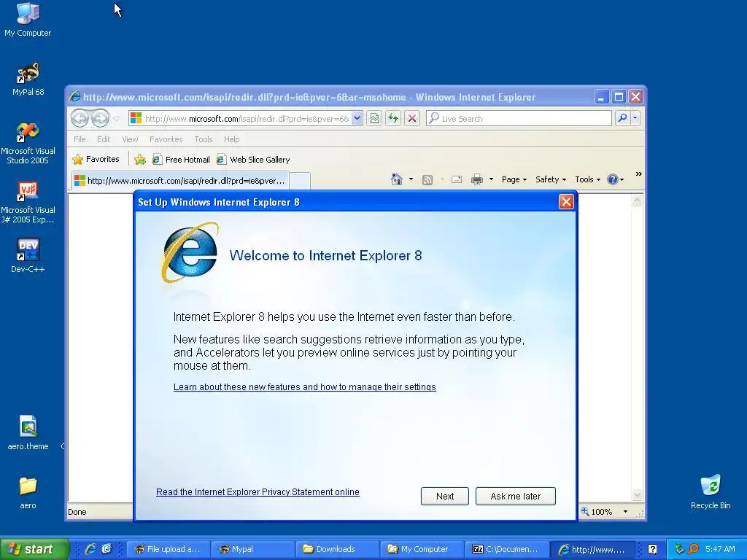Open Internet Explorer Privacy Statement link
747x560 pixels.
258,492
